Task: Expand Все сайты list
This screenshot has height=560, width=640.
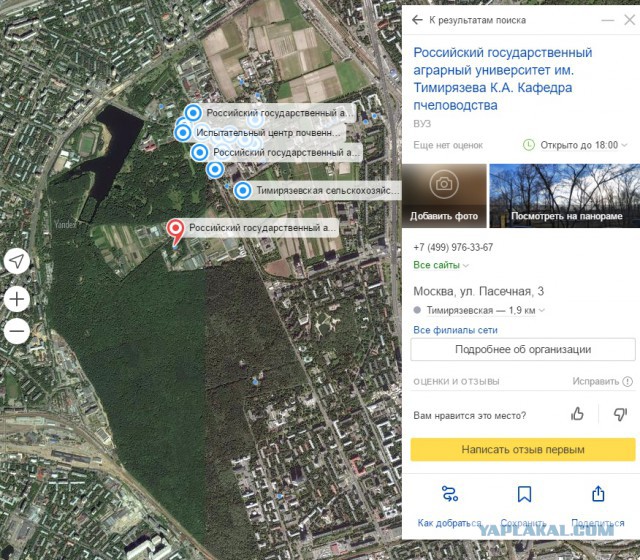Action: coord(441,265)
